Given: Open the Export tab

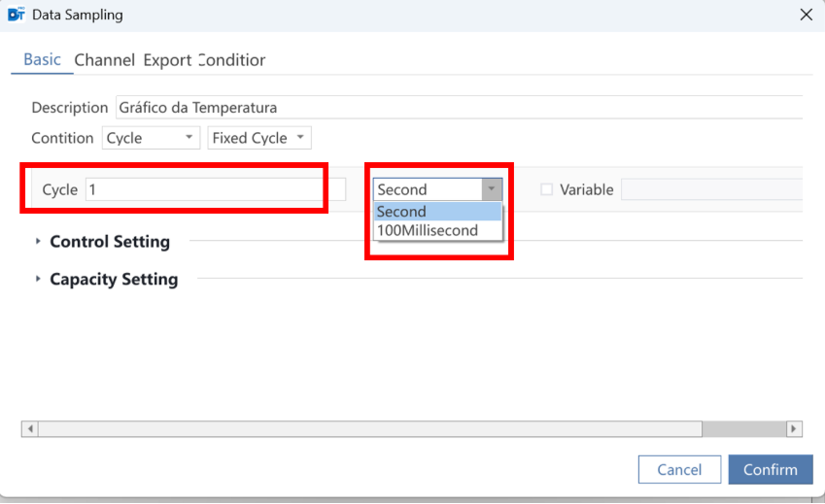Looking at the screenshot, I should [x=167, y=60].
